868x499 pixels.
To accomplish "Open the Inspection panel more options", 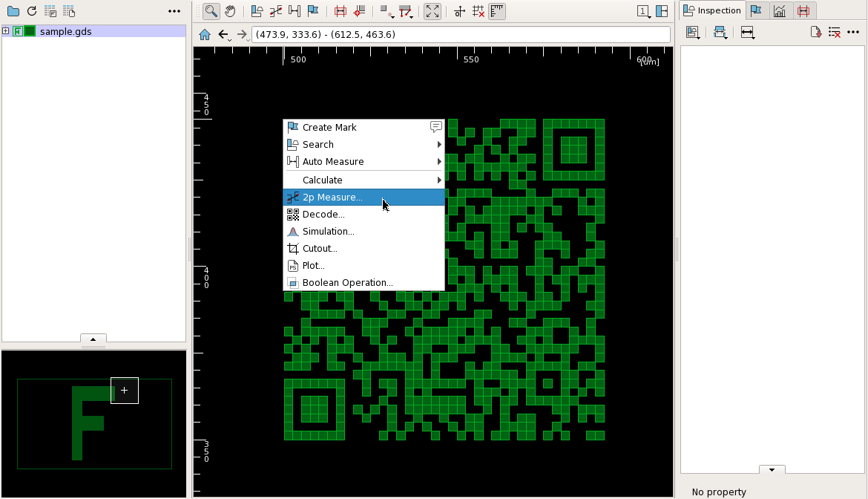I will (x=853, y=32).
